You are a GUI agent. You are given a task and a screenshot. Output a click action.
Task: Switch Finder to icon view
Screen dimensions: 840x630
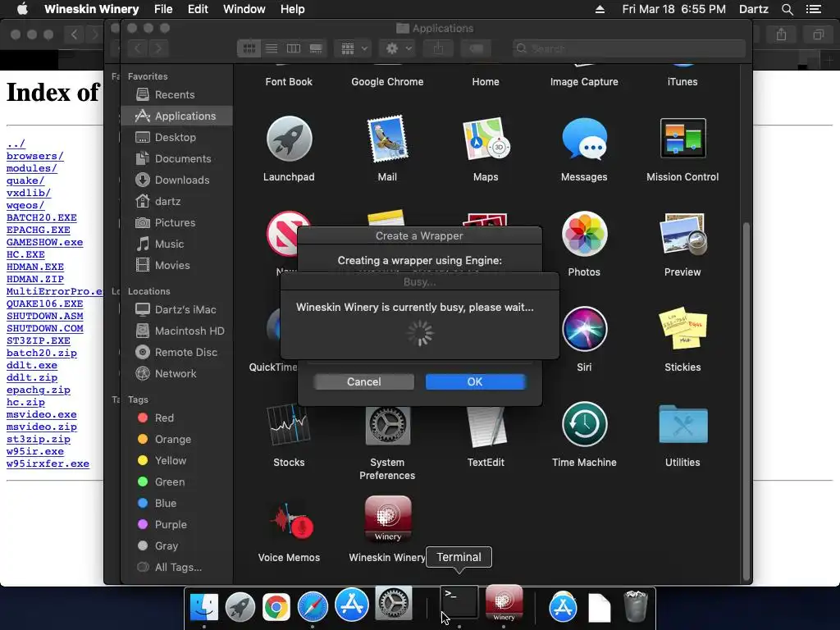pos(249,48)
